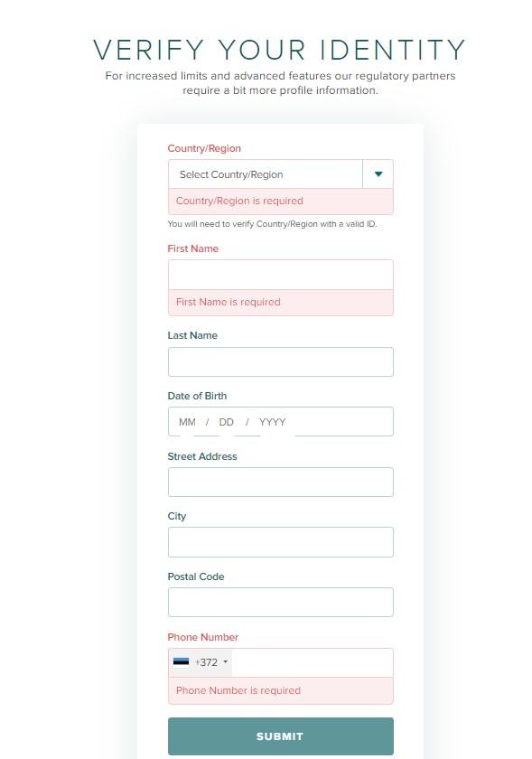Select the YYYY field in Date of Birth

271,421
